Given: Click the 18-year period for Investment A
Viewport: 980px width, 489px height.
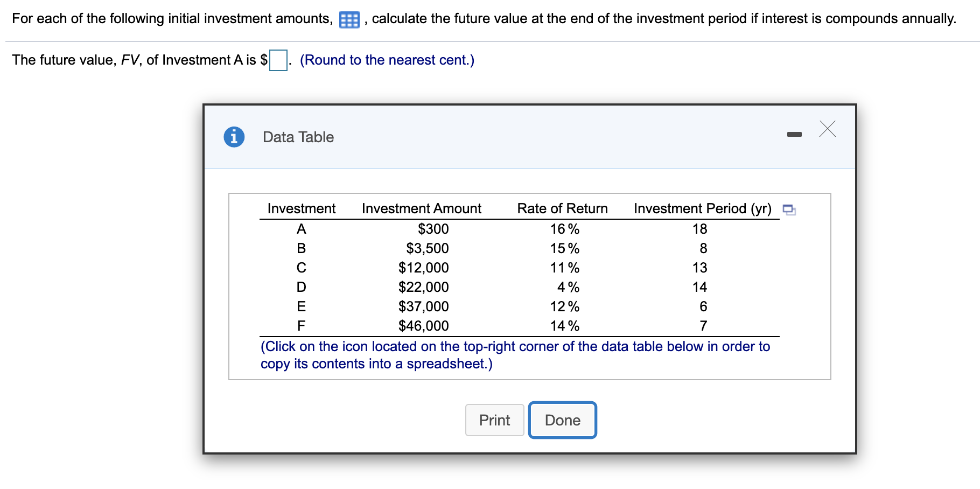Looking at the screenshot, I should click(700, 228).
